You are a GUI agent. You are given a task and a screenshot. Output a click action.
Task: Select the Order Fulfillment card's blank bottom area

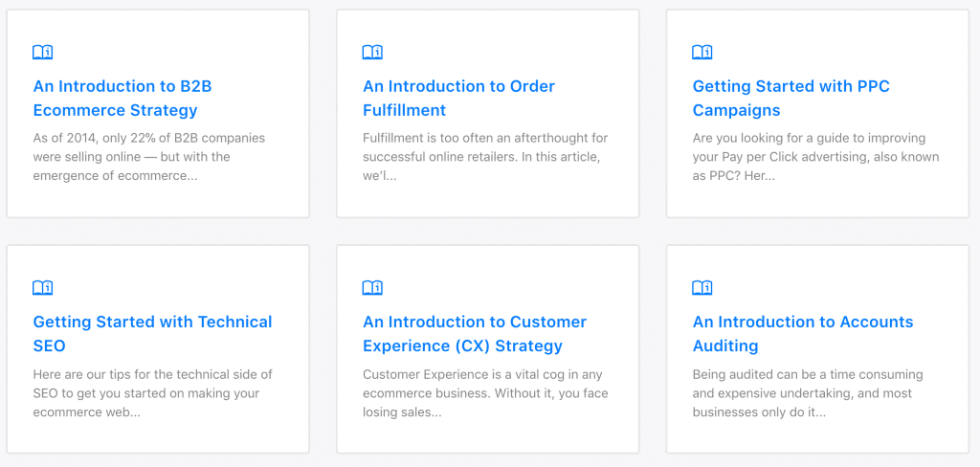486,199
